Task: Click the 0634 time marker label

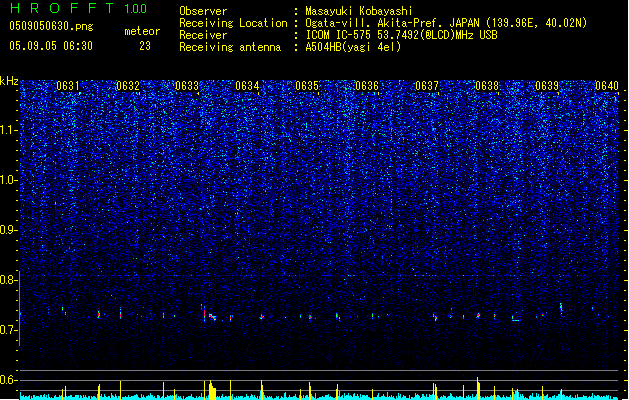Action: (247, 86)
